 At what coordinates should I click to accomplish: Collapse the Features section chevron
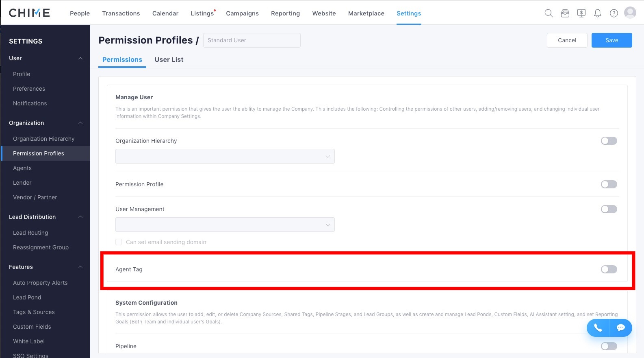point(80,267)
